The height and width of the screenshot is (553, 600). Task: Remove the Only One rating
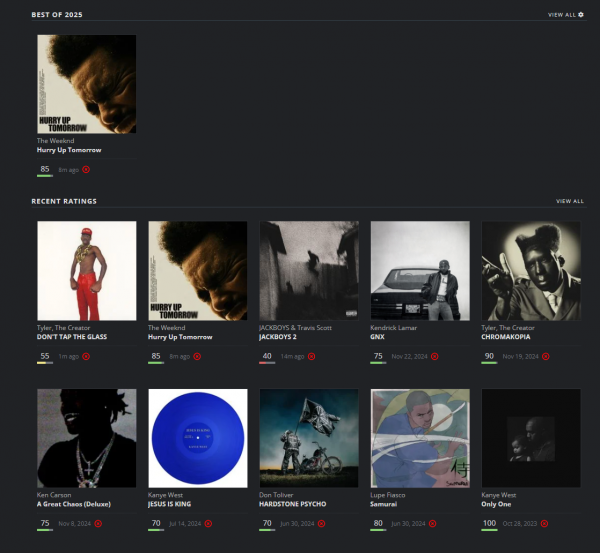coord(544,524)
